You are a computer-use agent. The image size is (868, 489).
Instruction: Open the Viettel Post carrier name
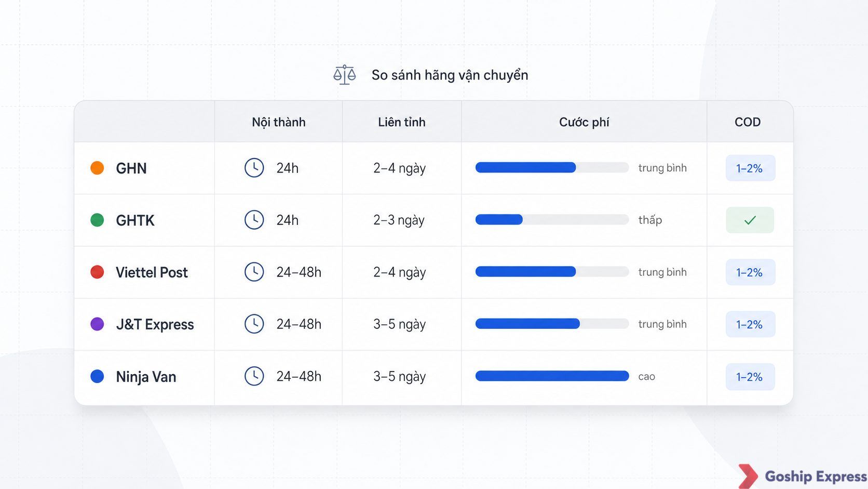coord(152,272)
